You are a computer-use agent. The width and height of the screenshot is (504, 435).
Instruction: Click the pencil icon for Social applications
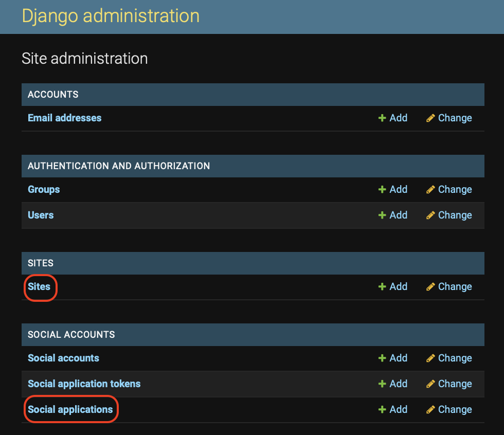coord(430,409)
